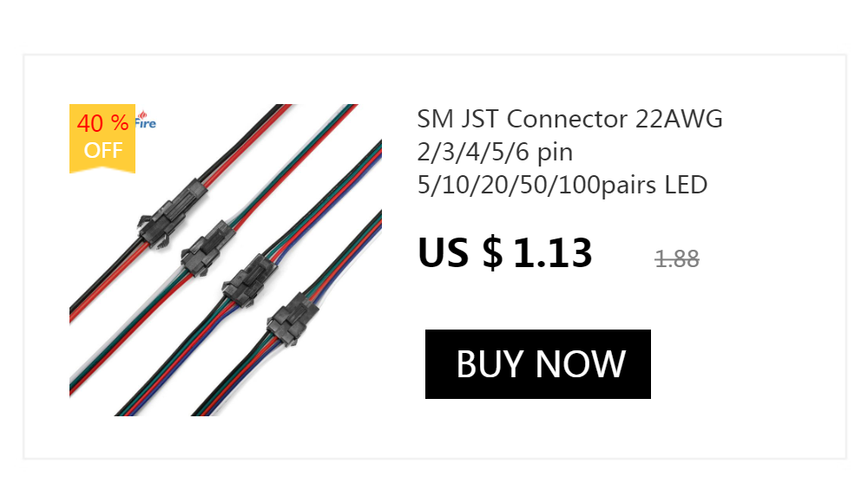Select the bottom-most connector plug in the photo
868x503 pixels.
(293, 320)
